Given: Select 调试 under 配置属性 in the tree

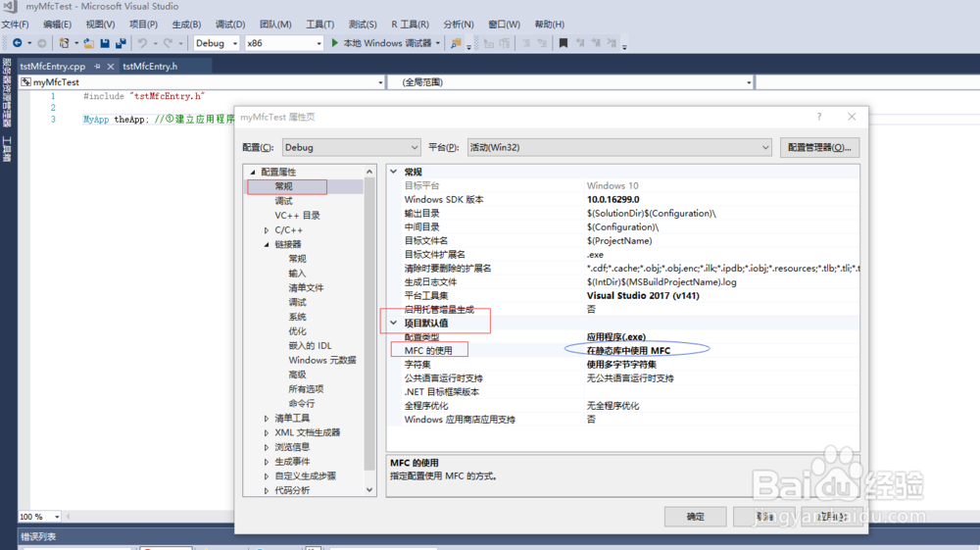Looking at the screenshot, I should click(x=284, y=201).
